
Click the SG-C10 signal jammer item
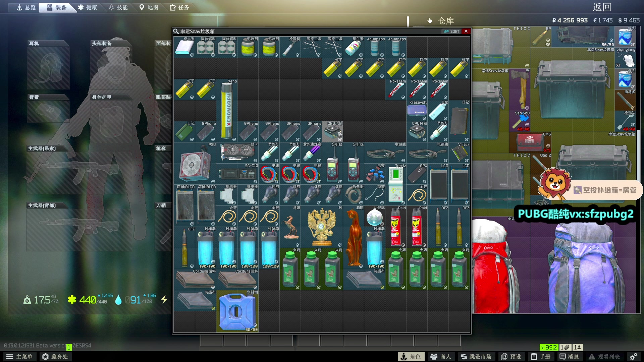[x=237, y=174]
